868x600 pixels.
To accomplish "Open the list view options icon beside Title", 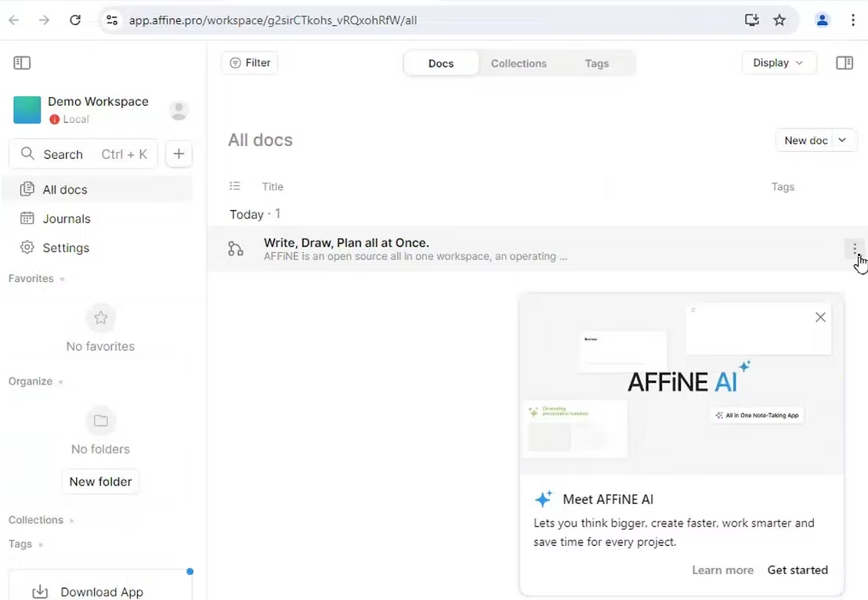I will click(x=235, y=186).
